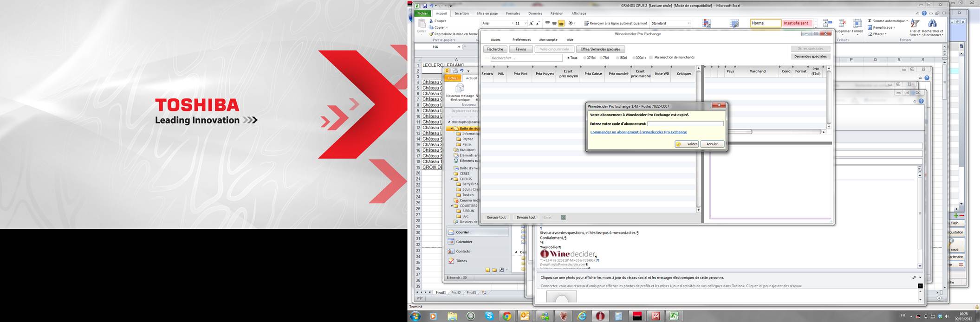Click the calculator icon in the taskbar
The height and width of the screenshot is (322, 980).
click(618, 316)
